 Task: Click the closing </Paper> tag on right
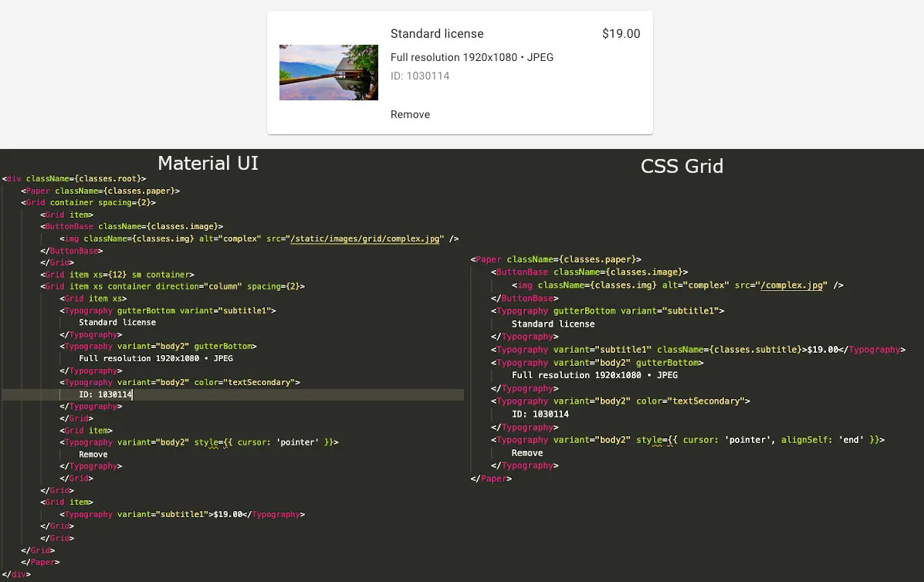point(491,479)
